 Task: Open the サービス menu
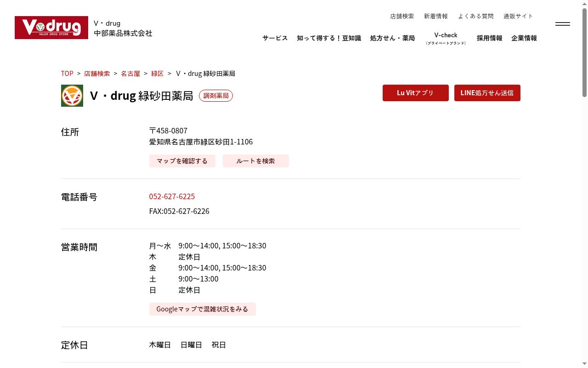(275, 38)
